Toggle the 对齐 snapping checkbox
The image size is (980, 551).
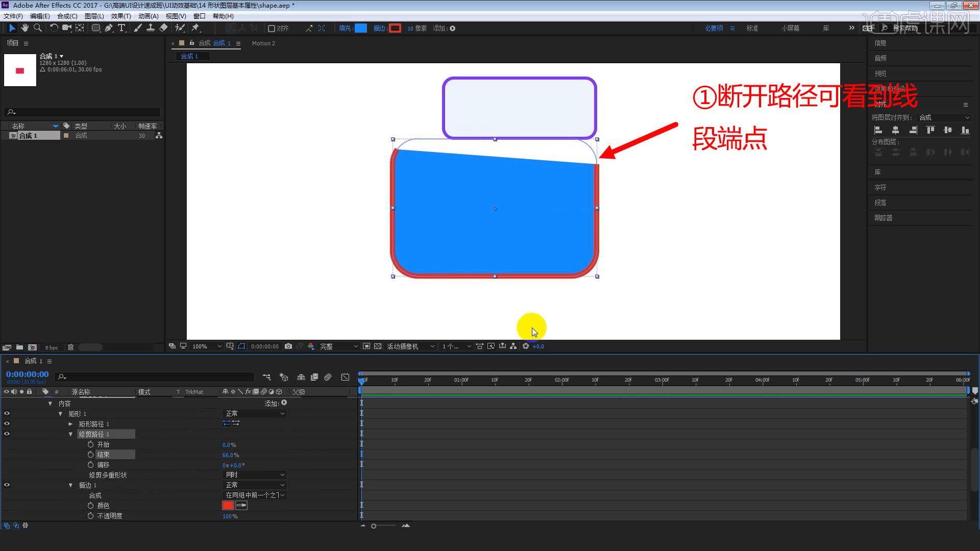[x=272, y=29]
